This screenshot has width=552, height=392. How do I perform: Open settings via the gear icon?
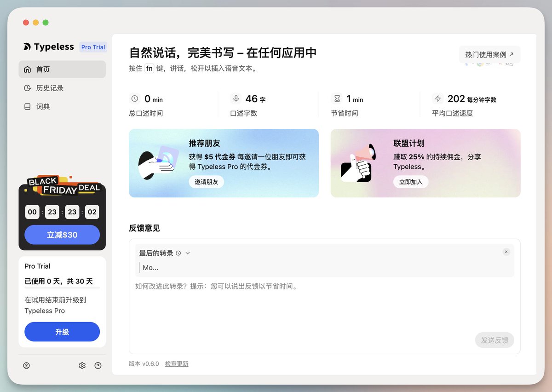pyautogui.click(x=82, y=365)
